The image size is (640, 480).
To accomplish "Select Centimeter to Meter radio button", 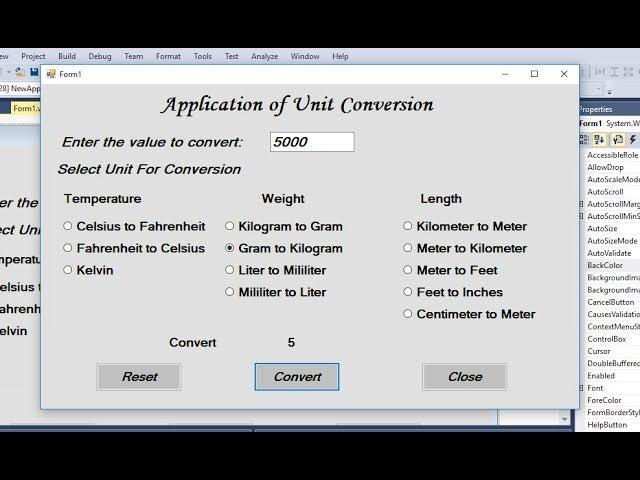I will [x=408, y=315].
